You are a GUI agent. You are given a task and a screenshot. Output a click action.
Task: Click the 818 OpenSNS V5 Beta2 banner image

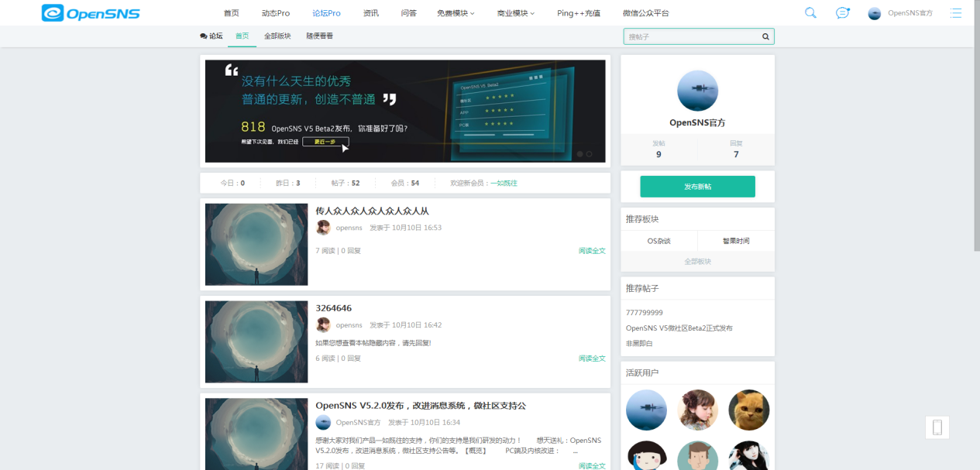click(405, 111)
